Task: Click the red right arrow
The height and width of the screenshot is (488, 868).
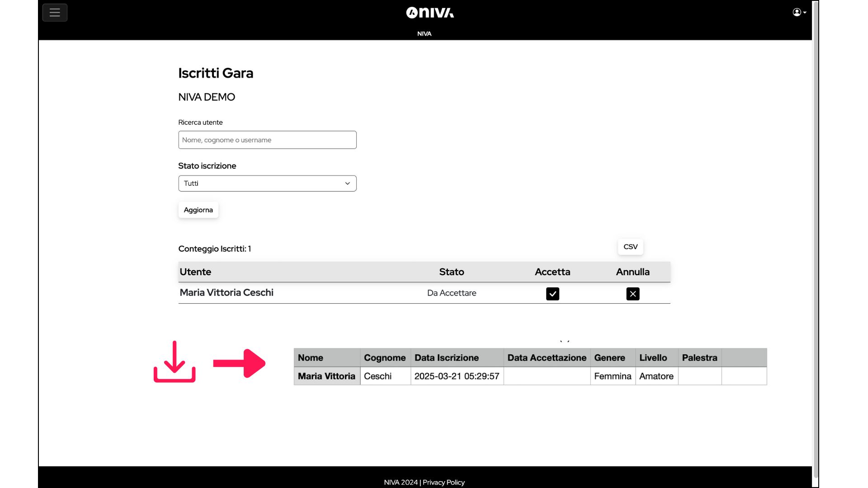Action: click(239, 363)
